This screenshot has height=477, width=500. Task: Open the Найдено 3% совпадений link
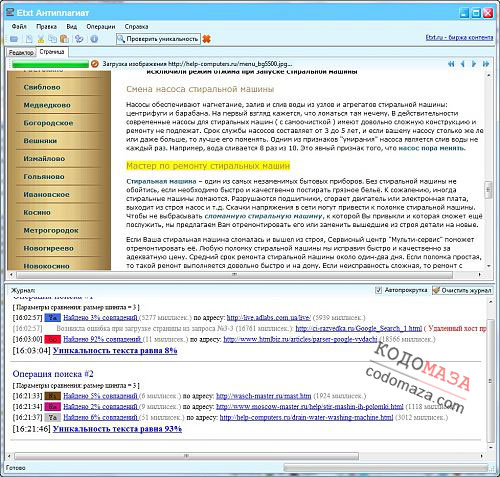pyautogui.click(x=100, y=318)
